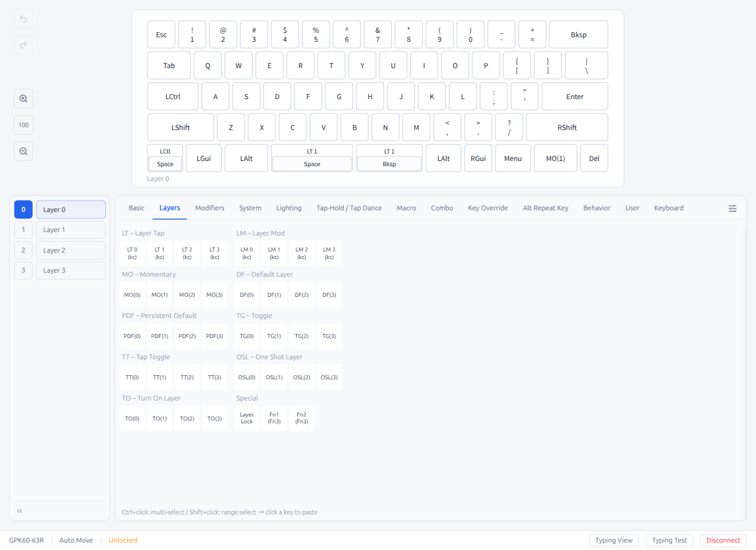Switch to the Lighting tab
The image size is (756, 550).
click(289, 208)
